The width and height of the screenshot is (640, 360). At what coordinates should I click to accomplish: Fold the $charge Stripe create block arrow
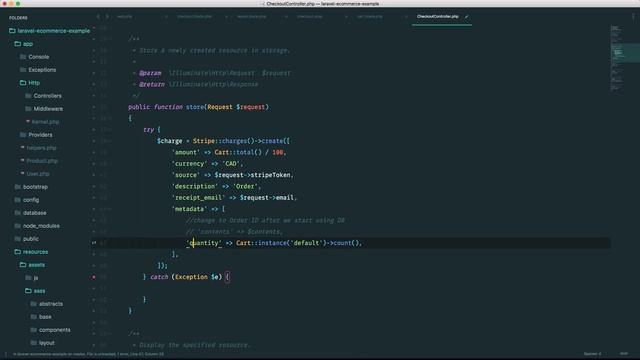(110, 141)
